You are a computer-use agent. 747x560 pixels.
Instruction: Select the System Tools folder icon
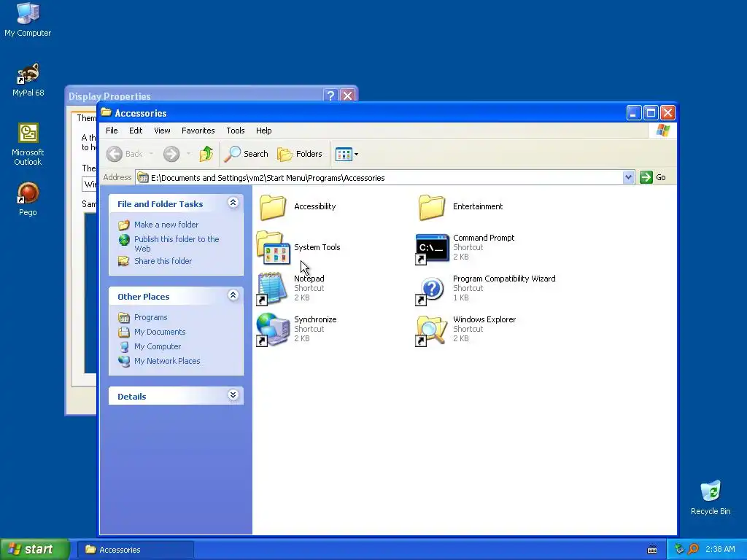pos(273,248)
